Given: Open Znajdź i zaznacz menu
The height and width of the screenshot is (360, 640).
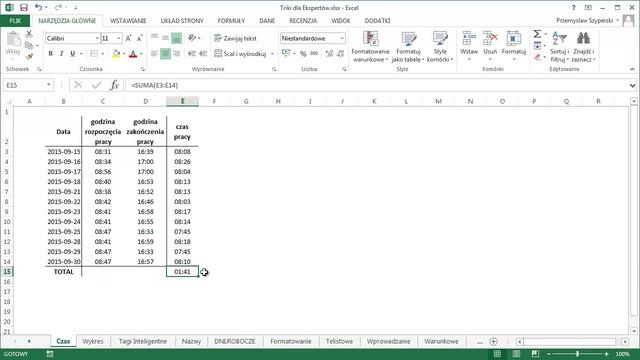Looking at the screenshot, I should point(583,47).
